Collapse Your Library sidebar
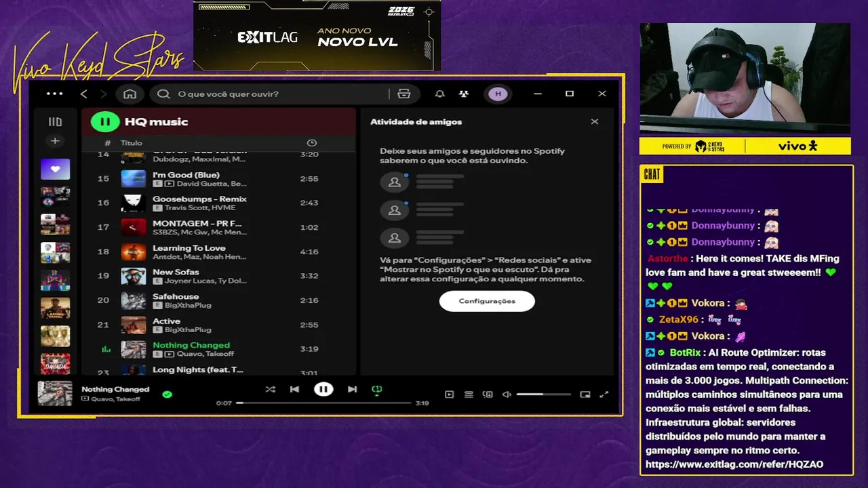The image size is (868, 488). click(55, 122)
